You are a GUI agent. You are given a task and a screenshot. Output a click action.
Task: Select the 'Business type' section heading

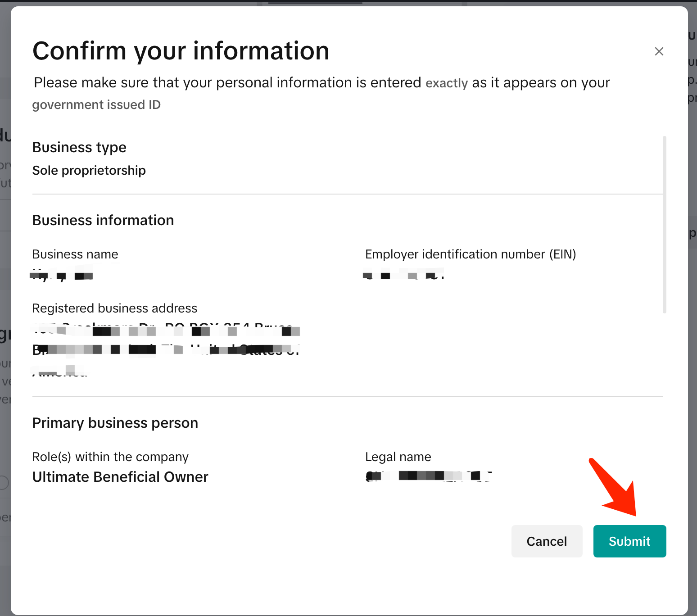click(79, 147)
